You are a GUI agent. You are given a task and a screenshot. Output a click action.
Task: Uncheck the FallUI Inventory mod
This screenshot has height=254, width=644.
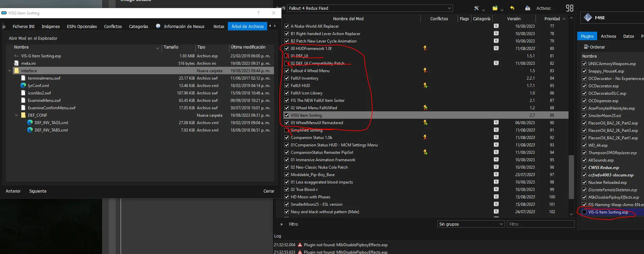pyautogui.click(x=286, y=78)
